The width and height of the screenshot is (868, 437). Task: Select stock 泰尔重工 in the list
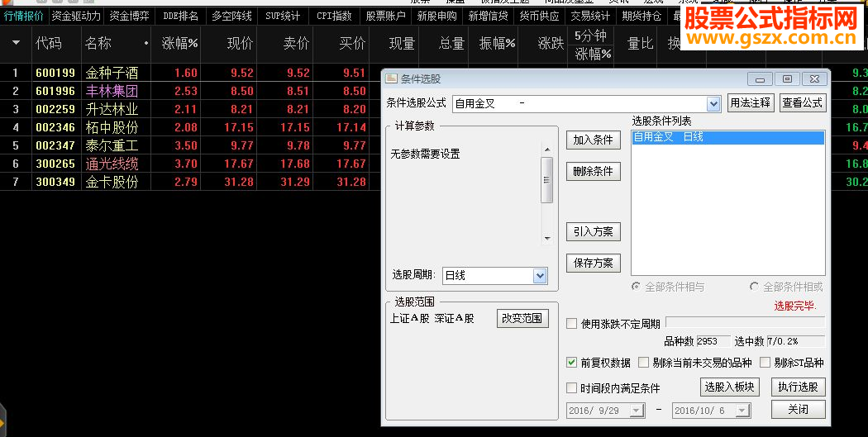[x=112, y=145]
